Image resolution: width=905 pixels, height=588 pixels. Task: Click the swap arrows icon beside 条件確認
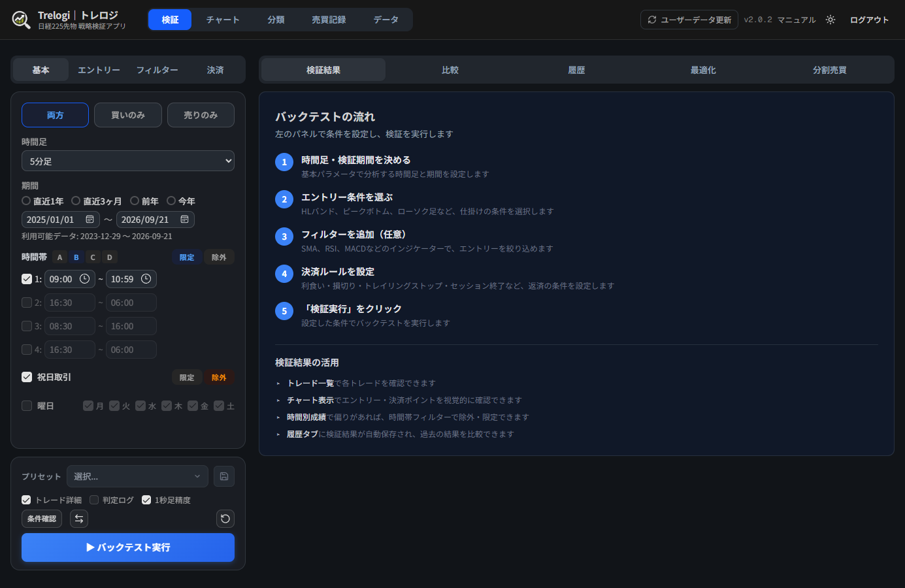coord(79,519)
